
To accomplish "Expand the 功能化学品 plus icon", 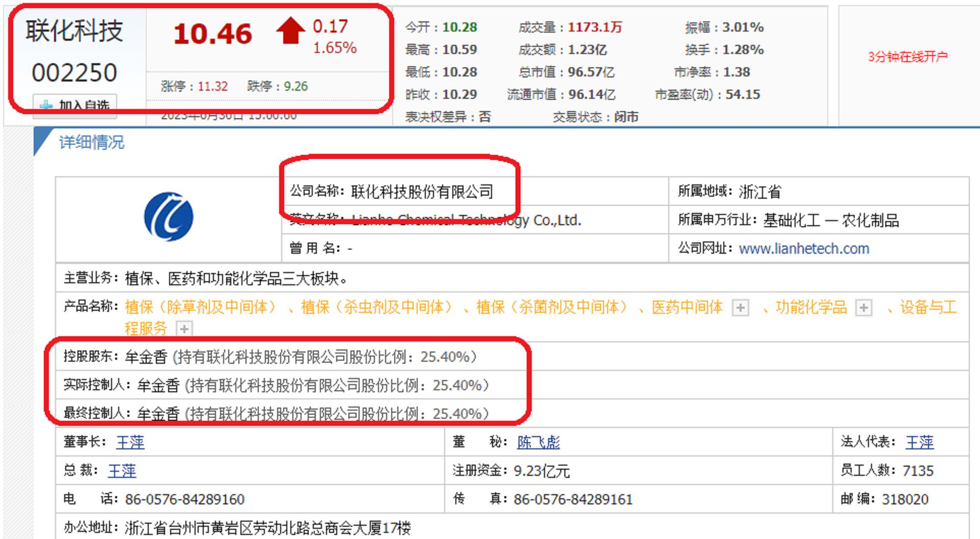I will click(x=863, y=308).
